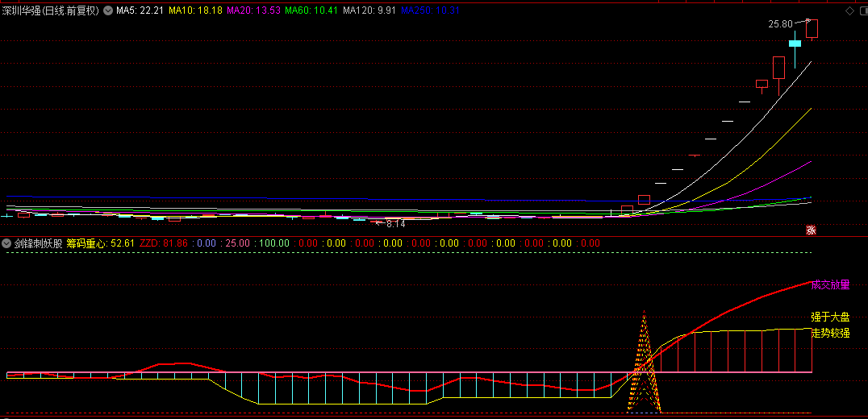Select the MA250: 10.31 indicator label
Viewport: 868px width, 419px height.
(x=430, y=10)
